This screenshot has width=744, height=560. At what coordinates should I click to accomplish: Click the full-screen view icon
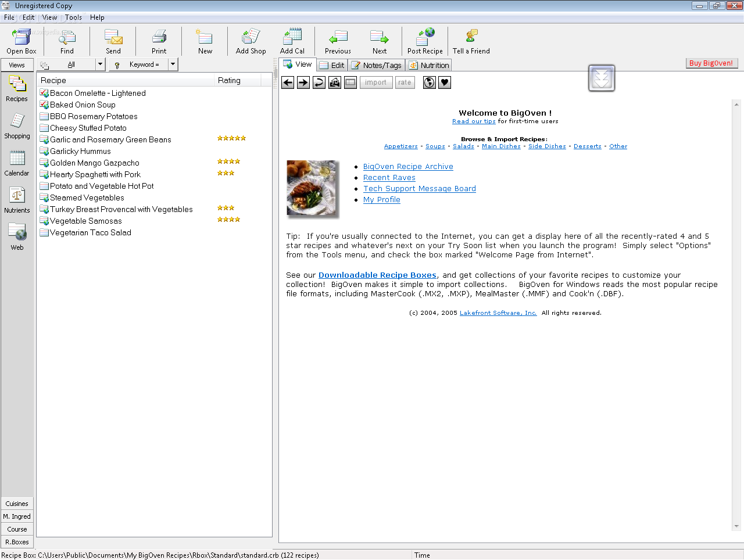350,82
